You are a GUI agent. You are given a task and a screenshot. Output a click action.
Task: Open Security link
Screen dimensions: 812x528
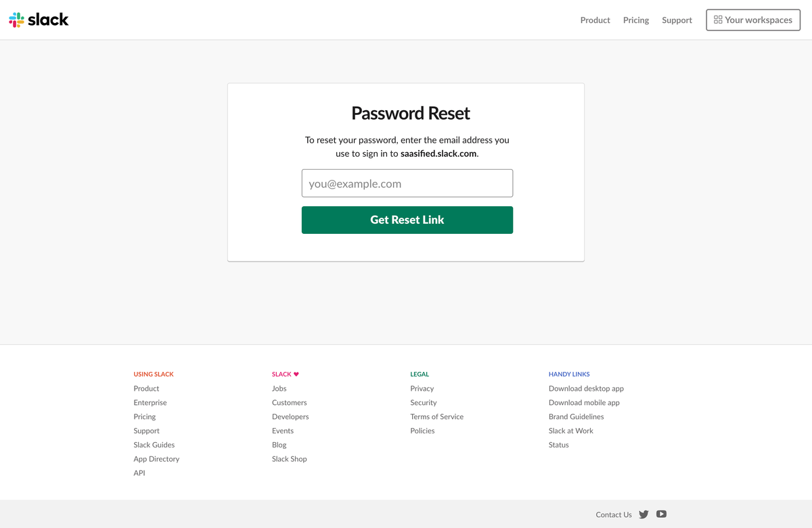point(424,402)
